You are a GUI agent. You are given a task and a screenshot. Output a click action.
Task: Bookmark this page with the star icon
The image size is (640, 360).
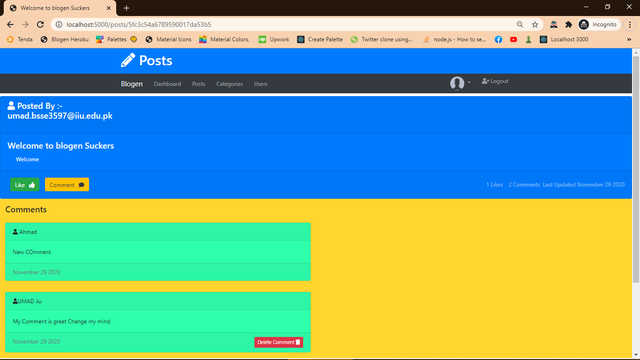[x=535, y=24]
